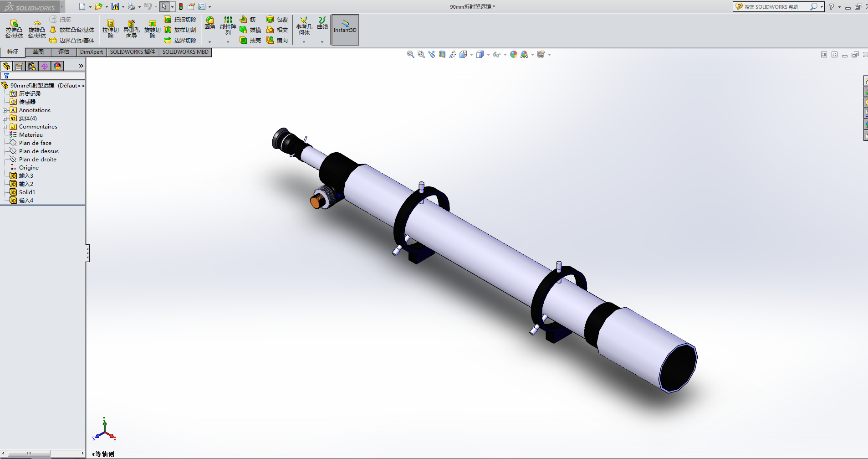This screenshot has width=868, height=459.
Task: Select the Linear Pattern (线性阵列) tool
Action: coord(228,26)
